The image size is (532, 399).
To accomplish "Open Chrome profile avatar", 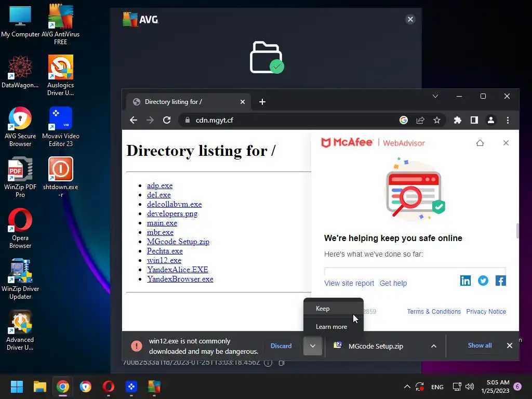I will (x=490, y=120).
